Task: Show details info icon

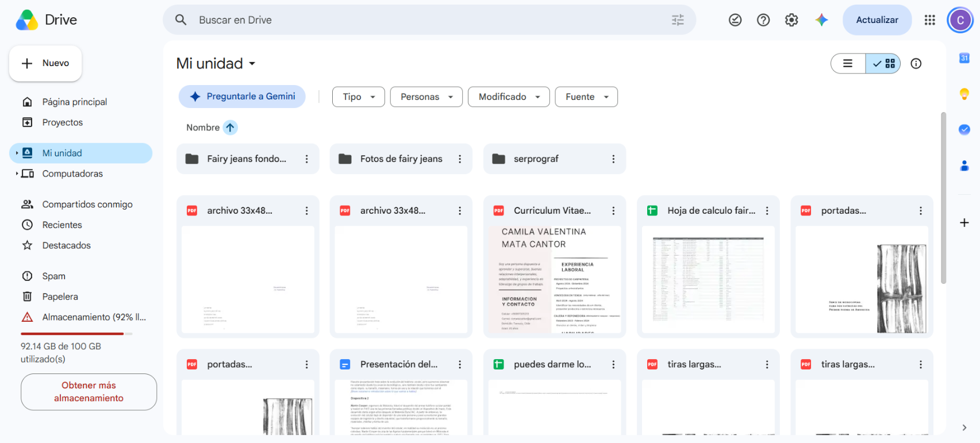Action: [916, 64]
